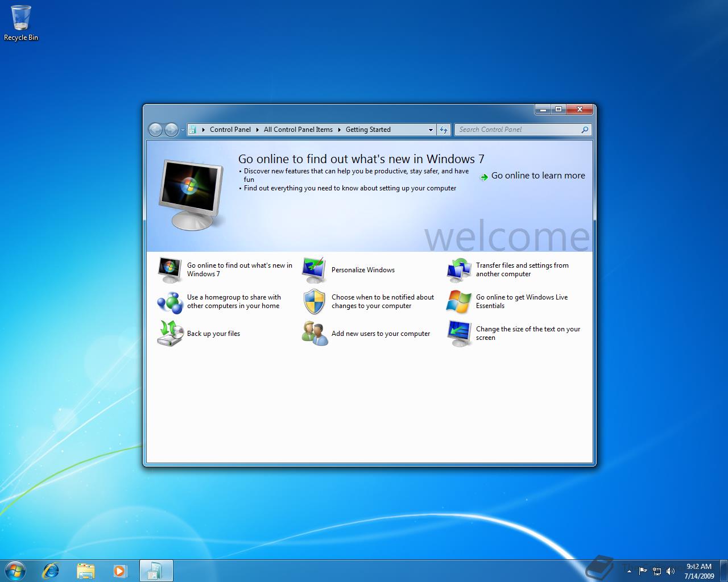Open Choose when to be notified link
Image resolution: width=728 pixels, height=582 pixels.
click(383, 301)
